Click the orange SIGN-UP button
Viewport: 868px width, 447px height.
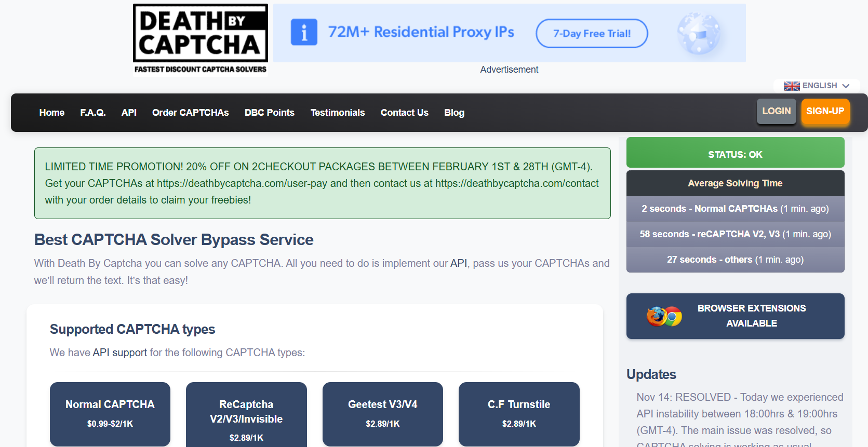point(825,111)
